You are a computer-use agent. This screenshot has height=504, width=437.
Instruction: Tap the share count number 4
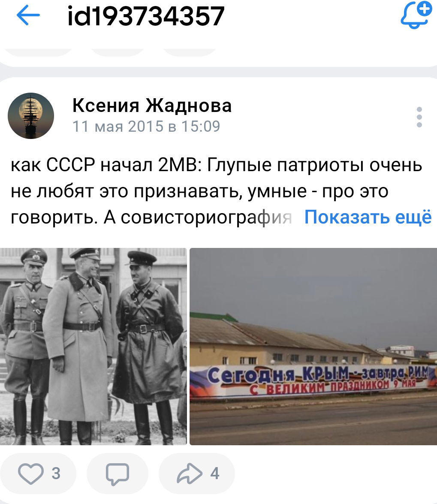click(x=215, y=474)
